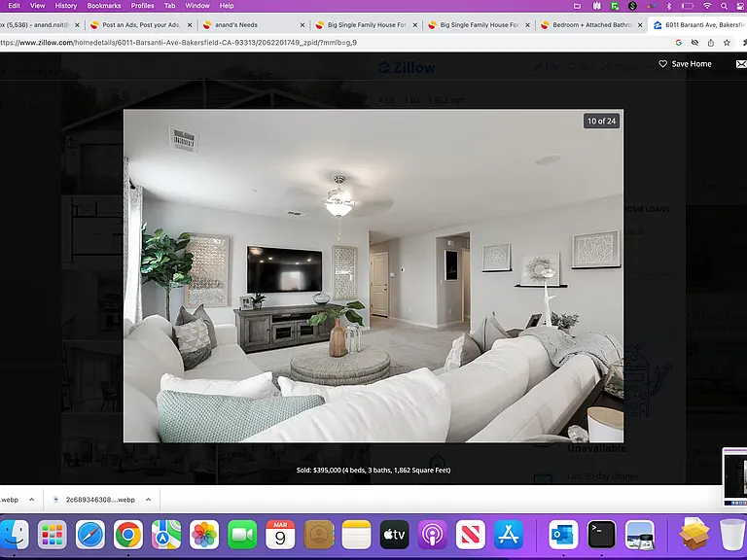This screenshot has width=747, height=560.
Task: Open Maps from the dock
Action: (x=165, y=535)
